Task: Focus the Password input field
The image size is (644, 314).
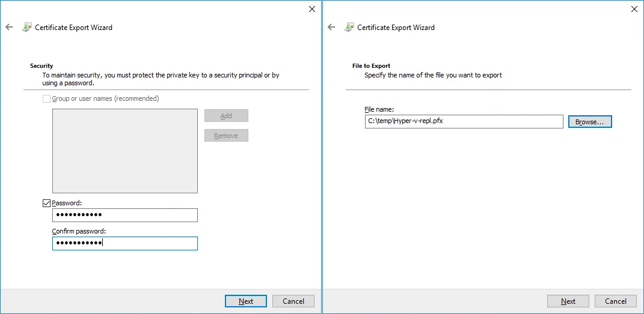Action: (124, 215)
